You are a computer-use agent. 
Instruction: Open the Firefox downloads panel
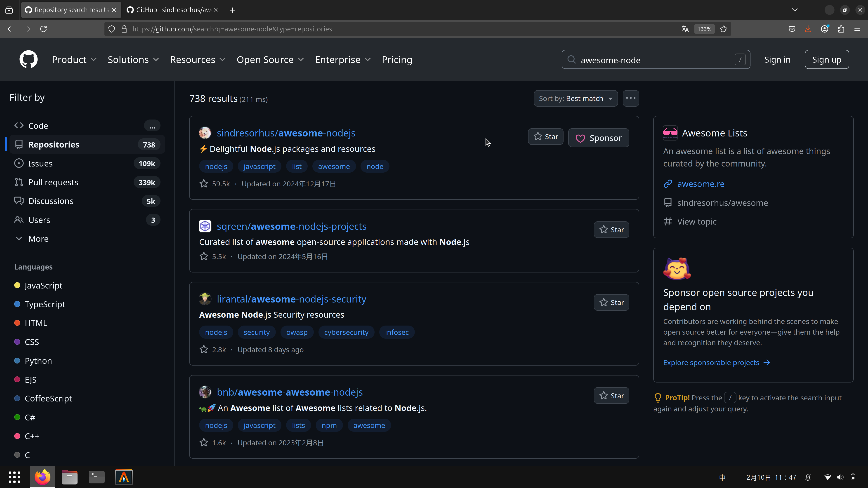pos(808,29)
